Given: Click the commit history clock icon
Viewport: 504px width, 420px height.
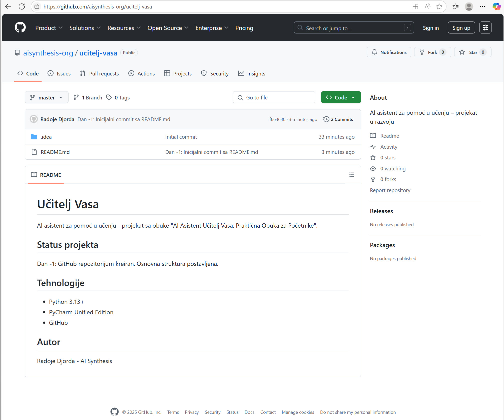Looking at the screenshot, I should [x=326, y=119].
